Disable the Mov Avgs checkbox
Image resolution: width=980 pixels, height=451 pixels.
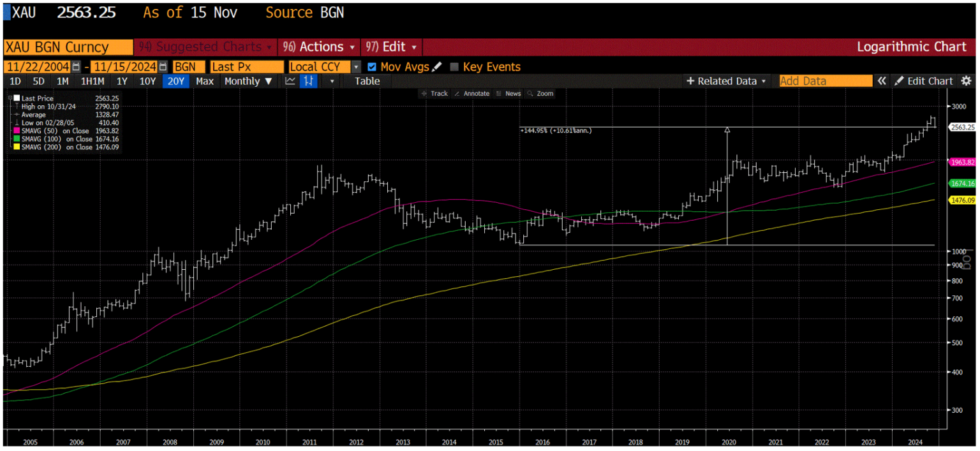(x=371, y=66)
